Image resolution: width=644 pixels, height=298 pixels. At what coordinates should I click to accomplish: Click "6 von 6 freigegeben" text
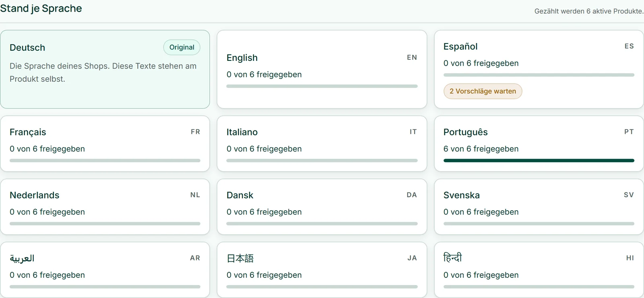tap(481, 149)
